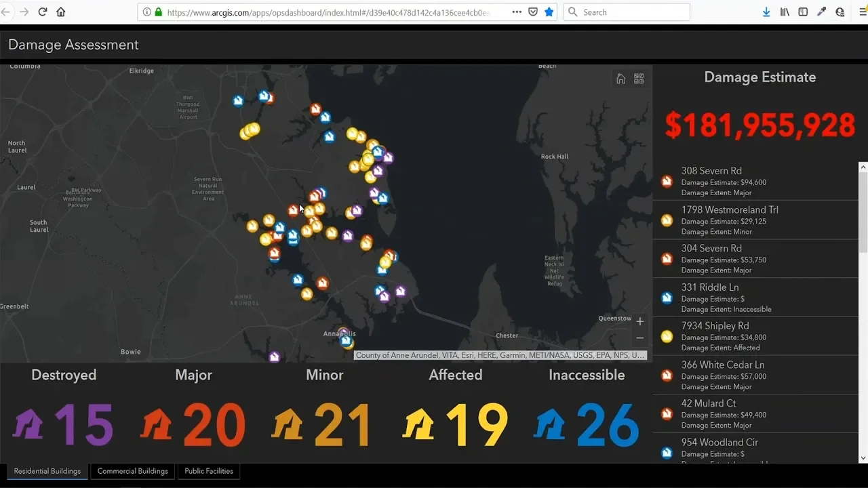The width and height of the screenshot is (868, 488).
Task: Click the Affected count 19
Action: (x=477, y=426)
